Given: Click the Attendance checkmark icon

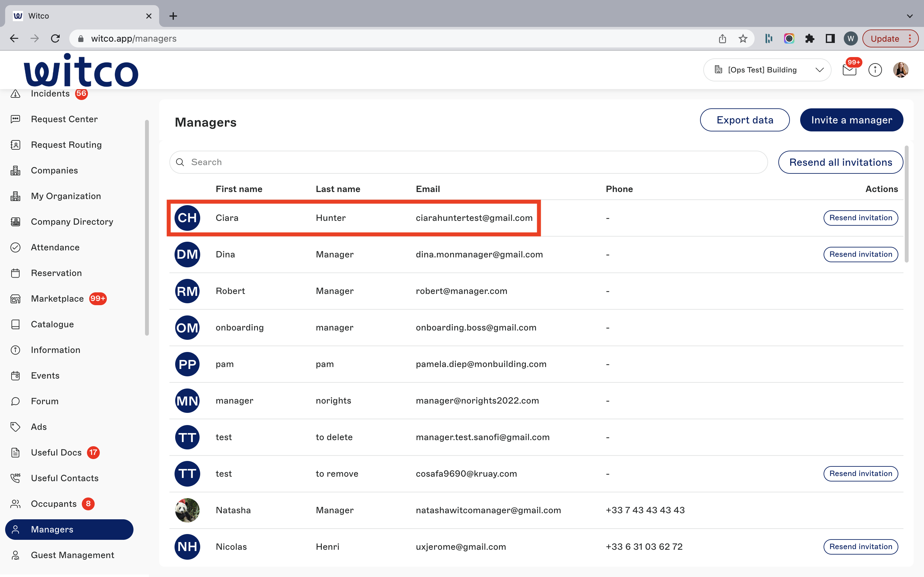Looking at the screenshot, I should 15,247.
